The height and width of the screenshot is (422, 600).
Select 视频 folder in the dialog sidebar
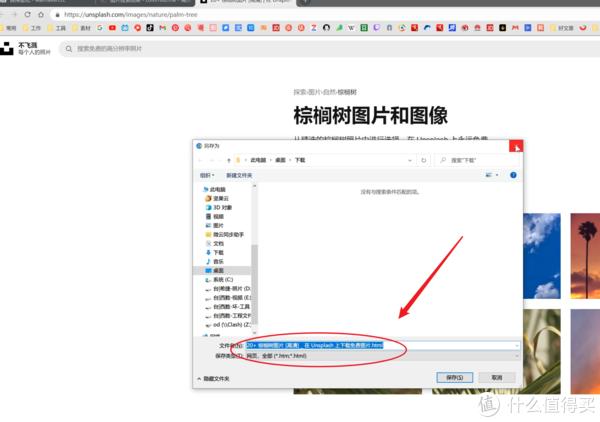pyautogui.click(x=215, y=217)
